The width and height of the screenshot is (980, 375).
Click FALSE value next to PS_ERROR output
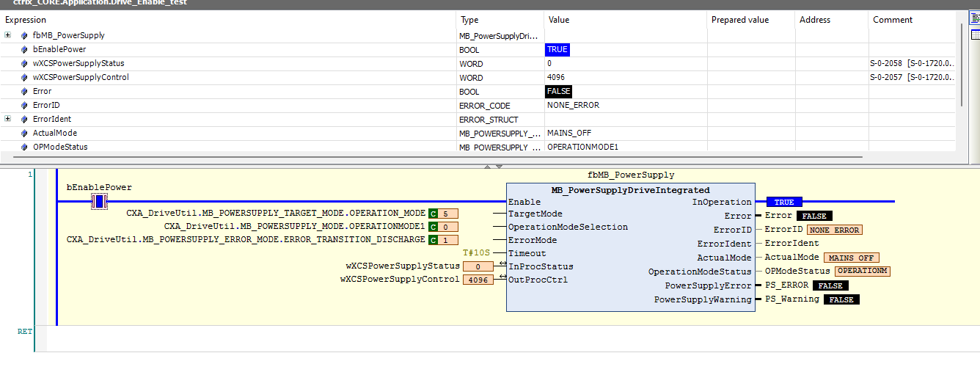(x=830, y=285)
